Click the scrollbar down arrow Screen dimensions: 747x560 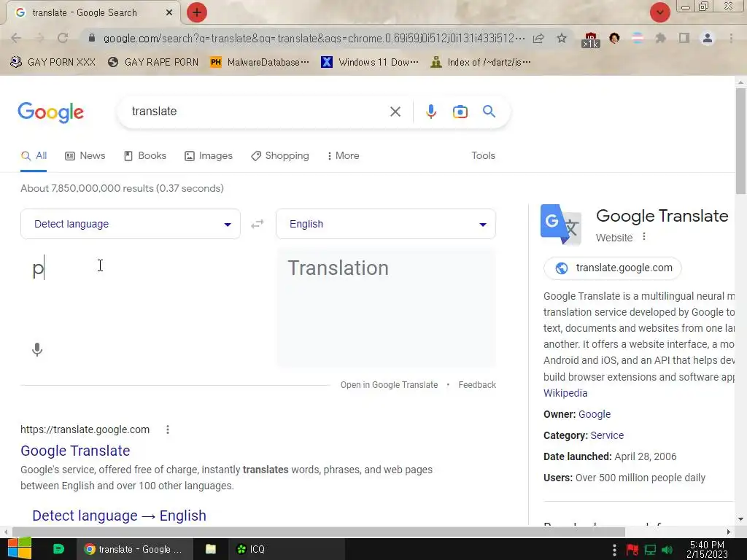[740, 519]
